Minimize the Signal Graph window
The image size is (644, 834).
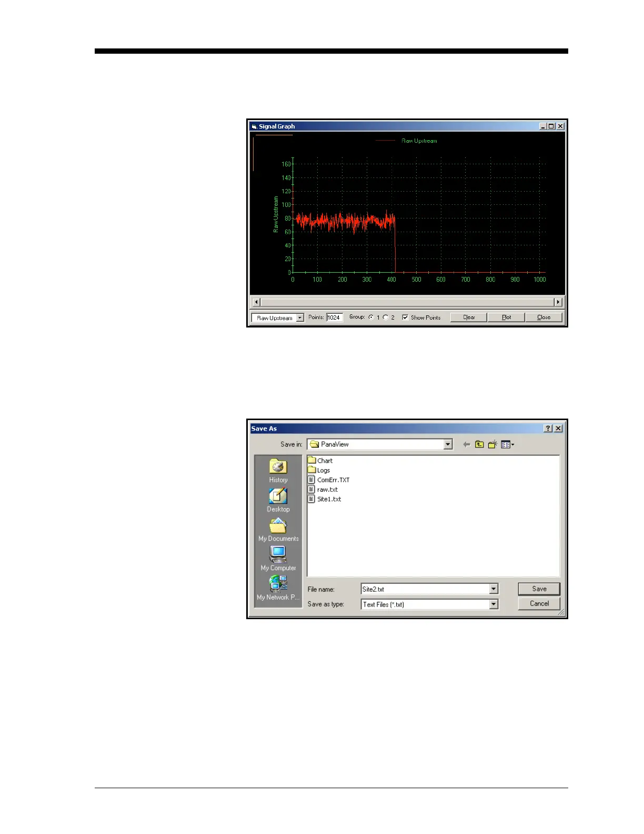(543, 126)
